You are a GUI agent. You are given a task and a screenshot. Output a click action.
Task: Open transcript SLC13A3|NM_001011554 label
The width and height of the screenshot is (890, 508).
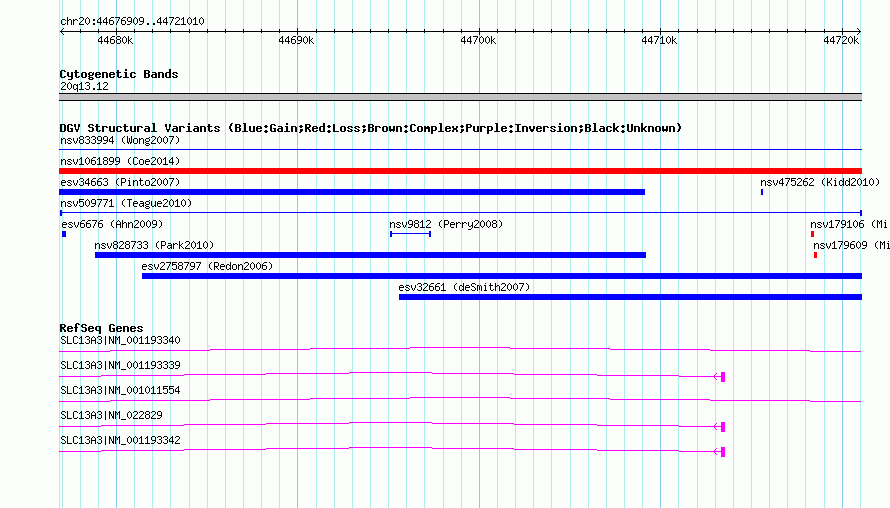coord(120,390)
